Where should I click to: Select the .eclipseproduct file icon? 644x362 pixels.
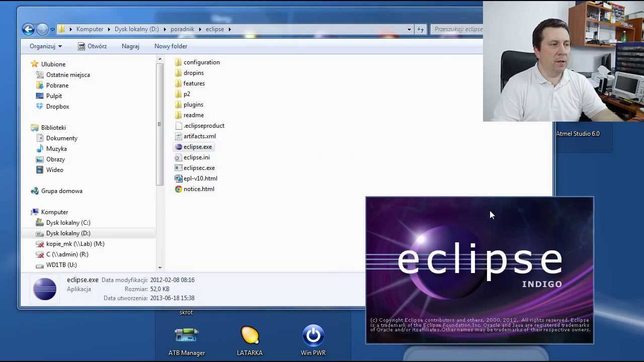coord(178,126)
